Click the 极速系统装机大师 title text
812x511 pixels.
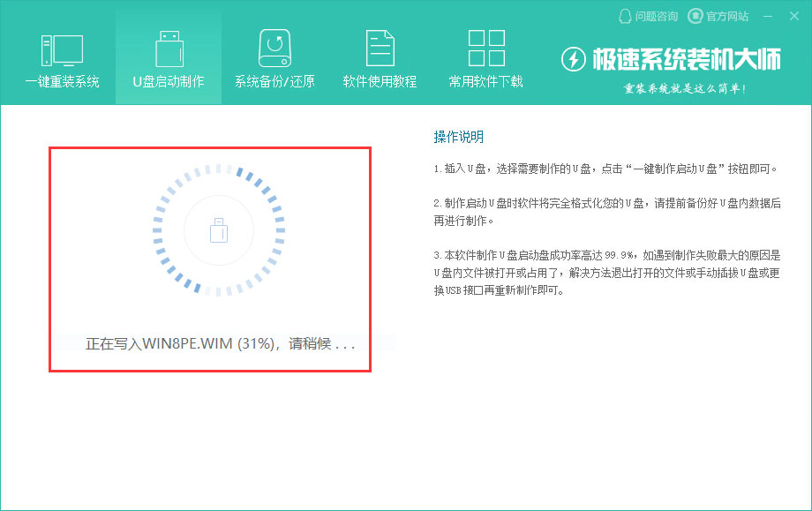(686, 60)
